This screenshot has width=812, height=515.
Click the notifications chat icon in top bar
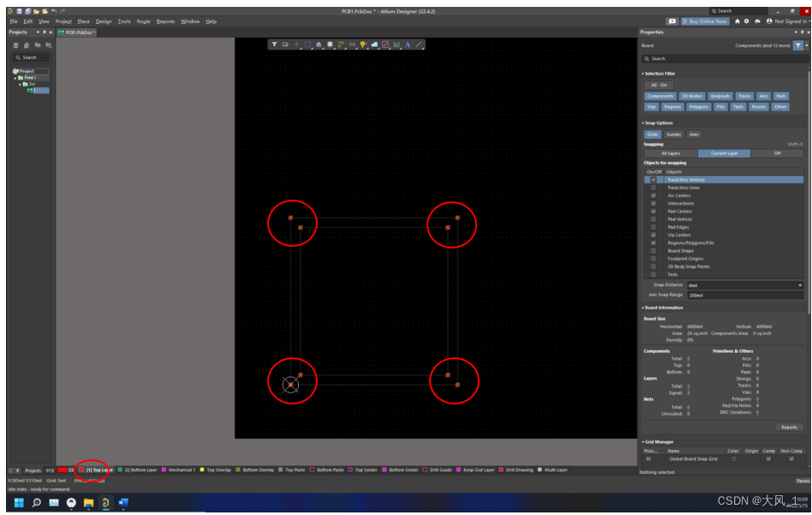point(672,21)
